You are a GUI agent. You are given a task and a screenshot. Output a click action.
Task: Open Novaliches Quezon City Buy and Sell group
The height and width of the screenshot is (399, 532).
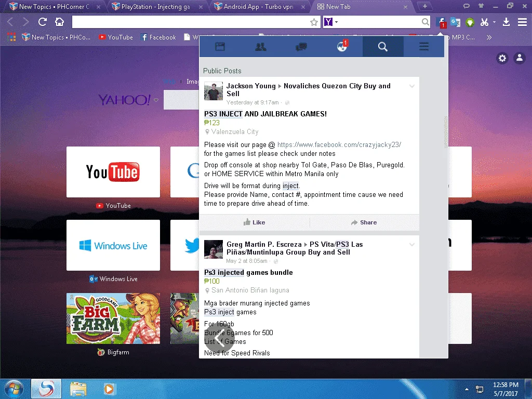click(x=309, y=89)
